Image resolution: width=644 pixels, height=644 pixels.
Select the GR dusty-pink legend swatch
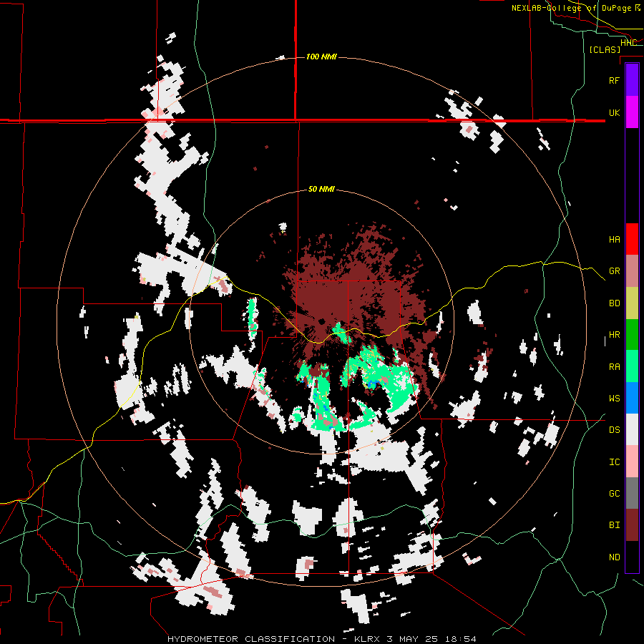632,271
